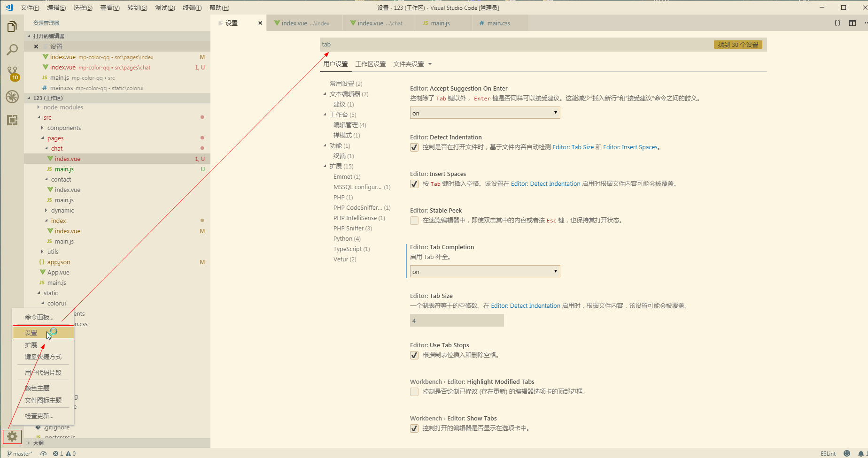868x458 pixels.
Task: Follow Detect Indentation link under Insert Spaces
Action: [x=545, y=184]
